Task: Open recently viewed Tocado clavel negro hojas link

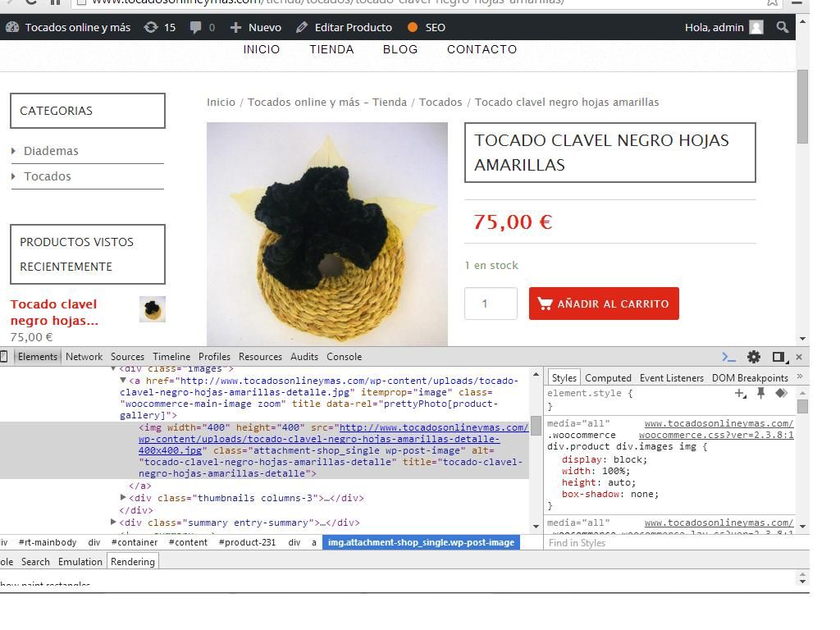Action: (x=54, y=313)
